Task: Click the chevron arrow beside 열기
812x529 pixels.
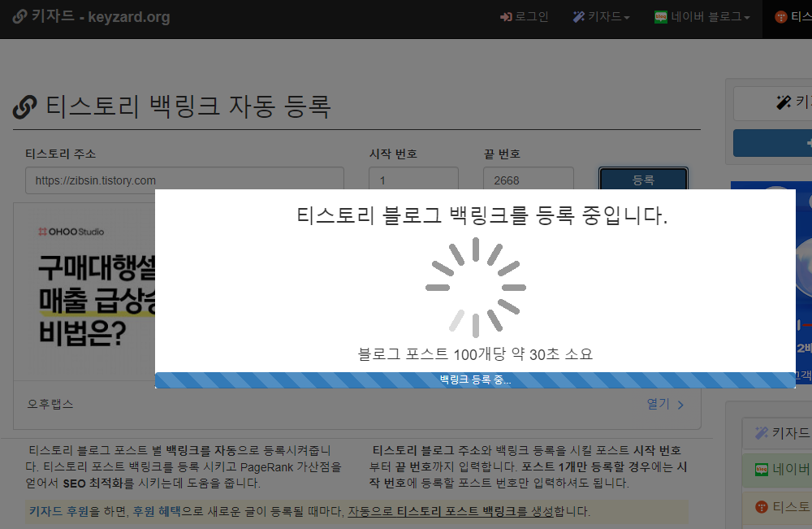Action: 680,405
